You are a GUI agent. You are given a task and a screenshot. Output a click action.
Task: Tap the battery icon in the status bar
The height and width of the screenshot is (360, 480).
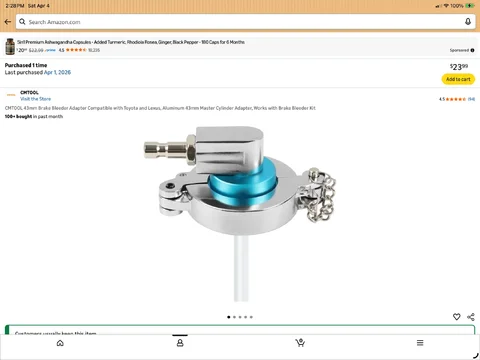[x=470, y=6]
